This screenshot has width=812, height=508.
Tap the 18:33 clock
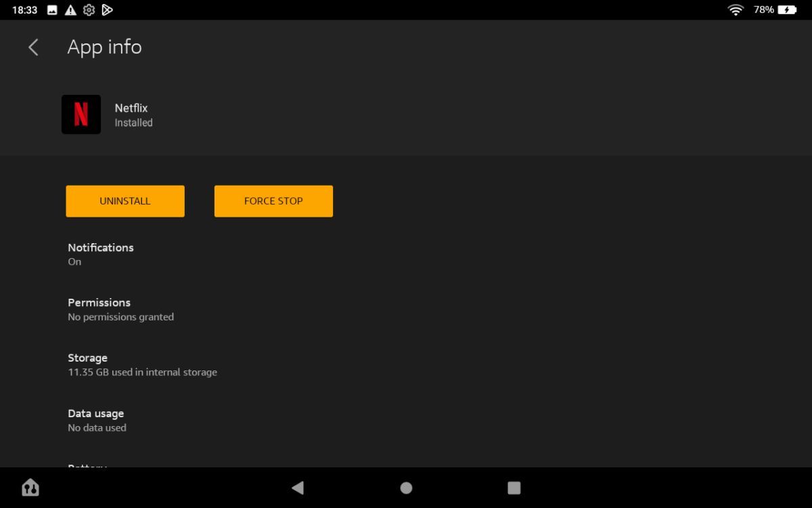tap(25, 10)
